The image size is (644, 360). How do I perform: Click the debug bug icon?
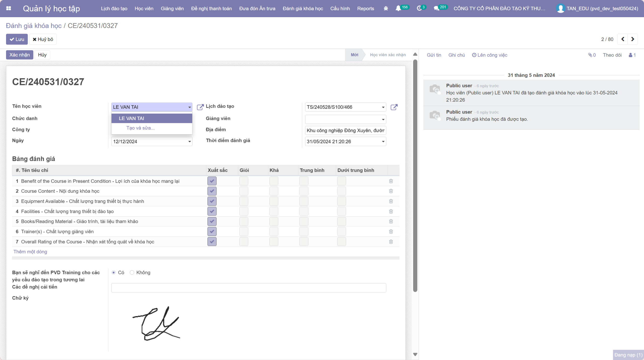point(386,9)
